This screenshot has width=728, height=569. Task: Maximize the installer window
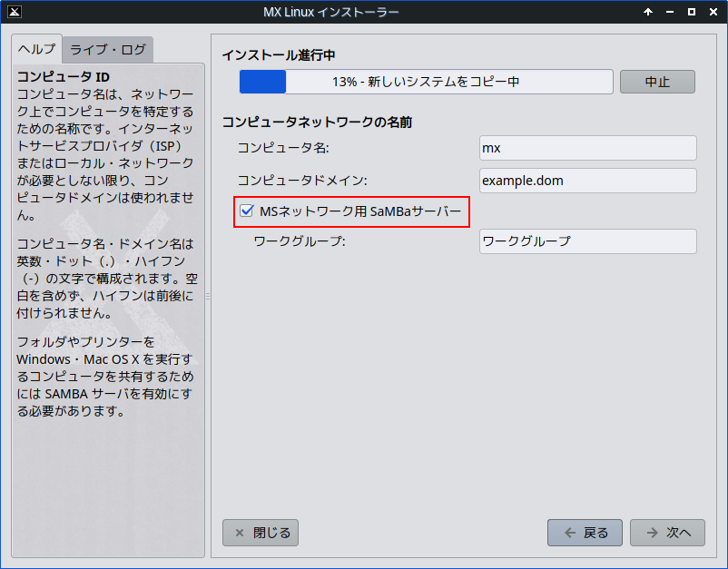click(x=692, y=12)
